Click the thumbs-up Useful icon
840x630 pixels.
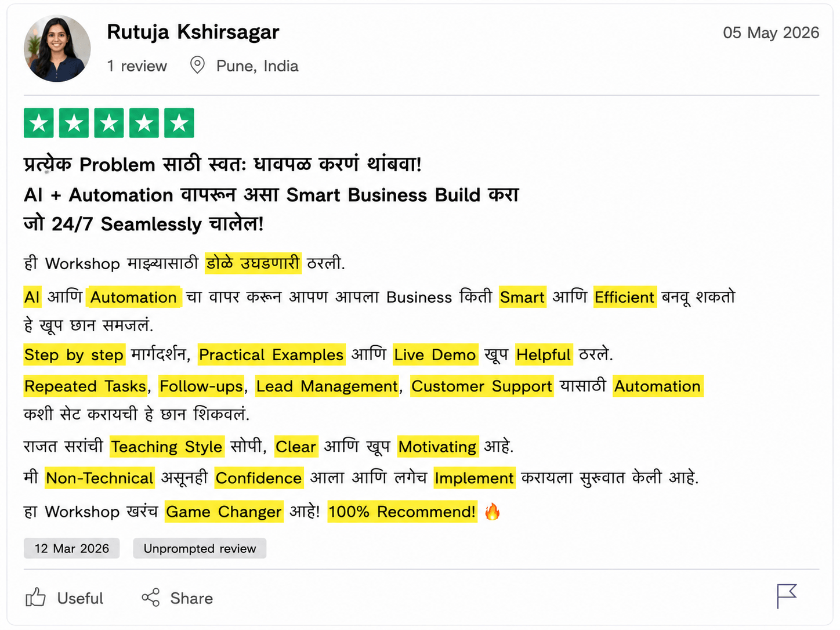pyautogui.click(x=35, y=598)
